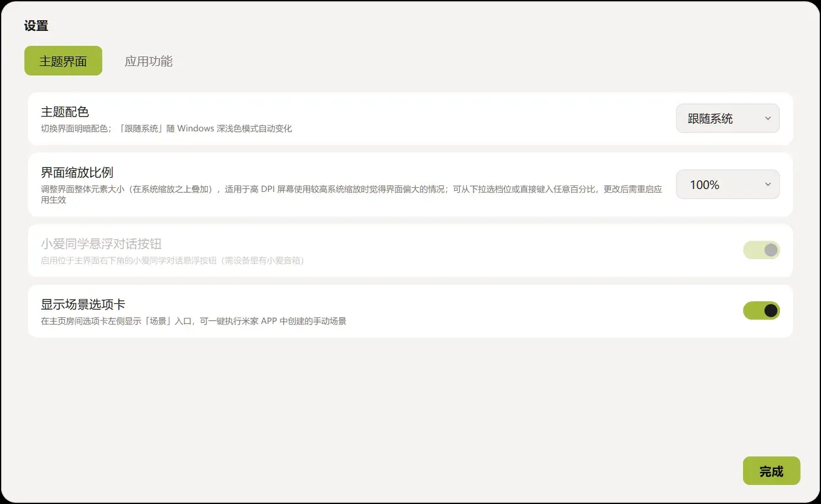821x504 pixels.
Task: Click the 显示场景选项卡 label
Action: point(83,304)
